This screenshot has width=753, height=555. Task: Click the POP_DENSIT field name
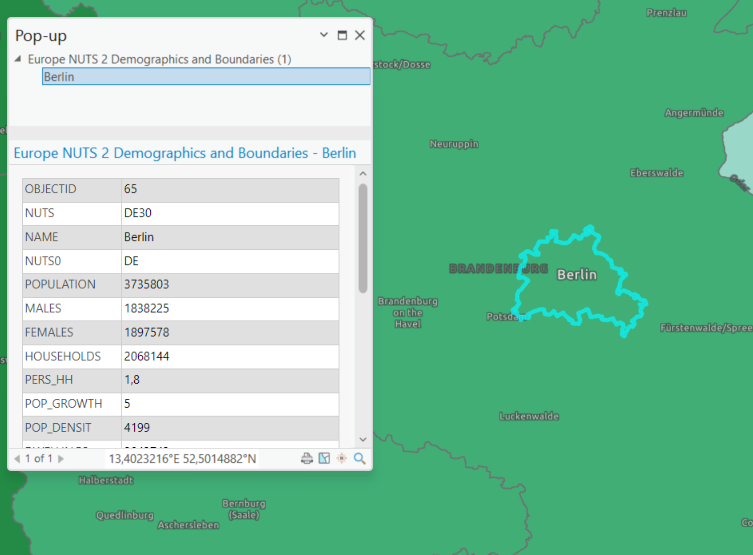(58, 427)
